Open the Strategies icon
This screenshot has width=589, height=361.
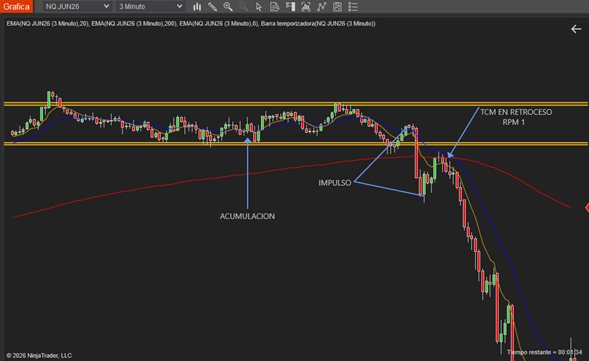coord(337,6)
